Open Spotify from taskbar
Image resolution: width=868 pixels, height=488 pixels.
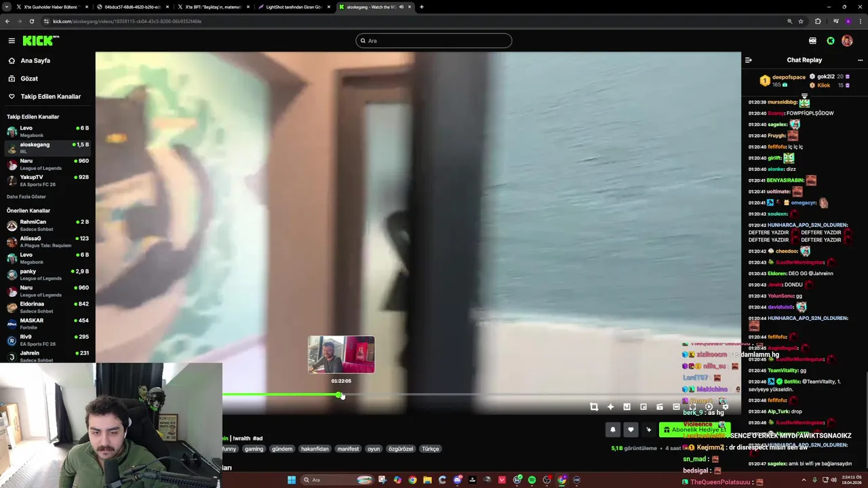tap(532, 480)
